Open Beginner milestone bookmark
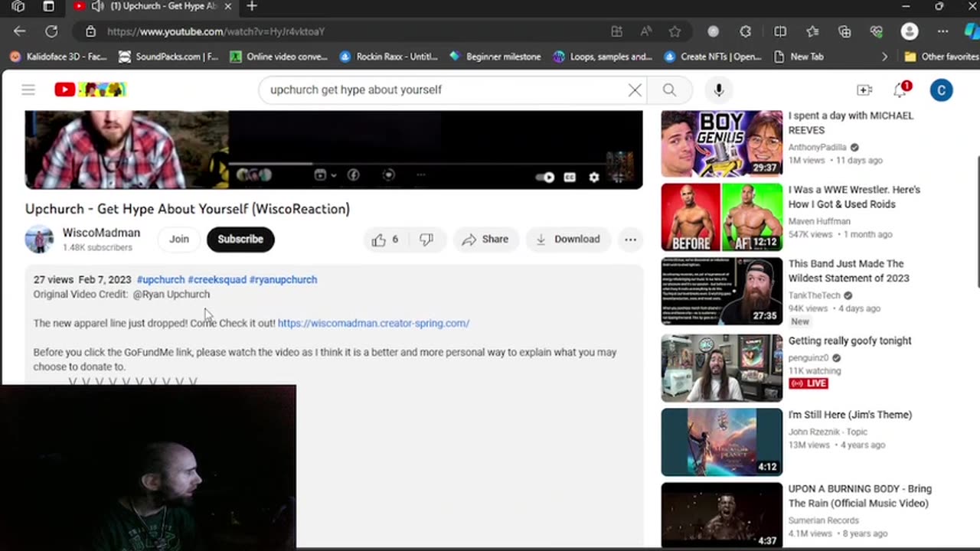This screenshot has width=980, height=551. pyautogui.click(x=495, y=57)
